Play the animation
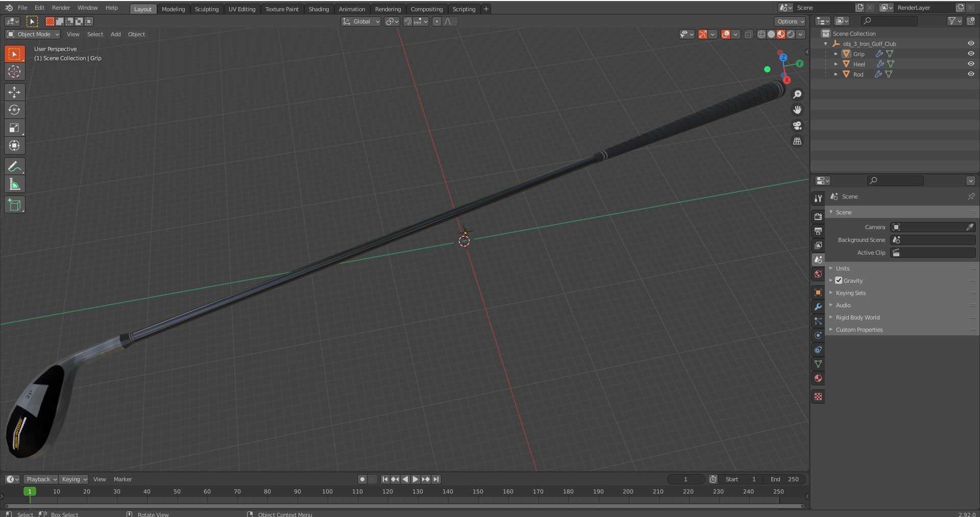 click(x=415, y=479)
